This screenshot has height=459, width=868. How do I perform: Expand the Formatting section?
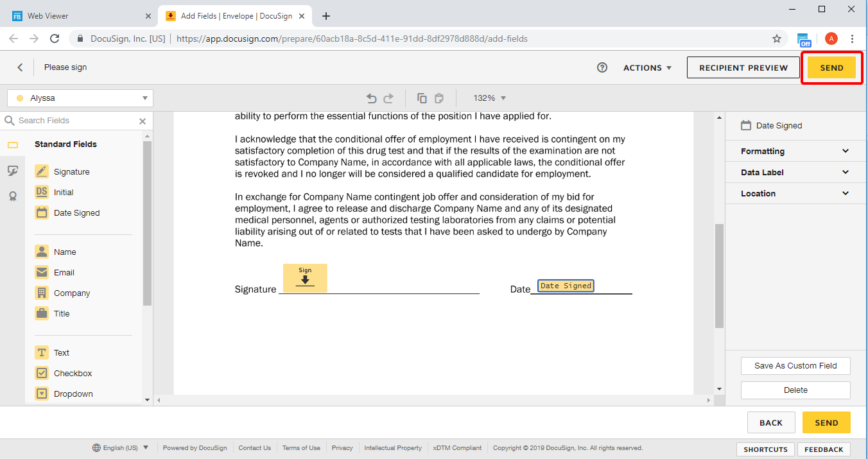795,151
